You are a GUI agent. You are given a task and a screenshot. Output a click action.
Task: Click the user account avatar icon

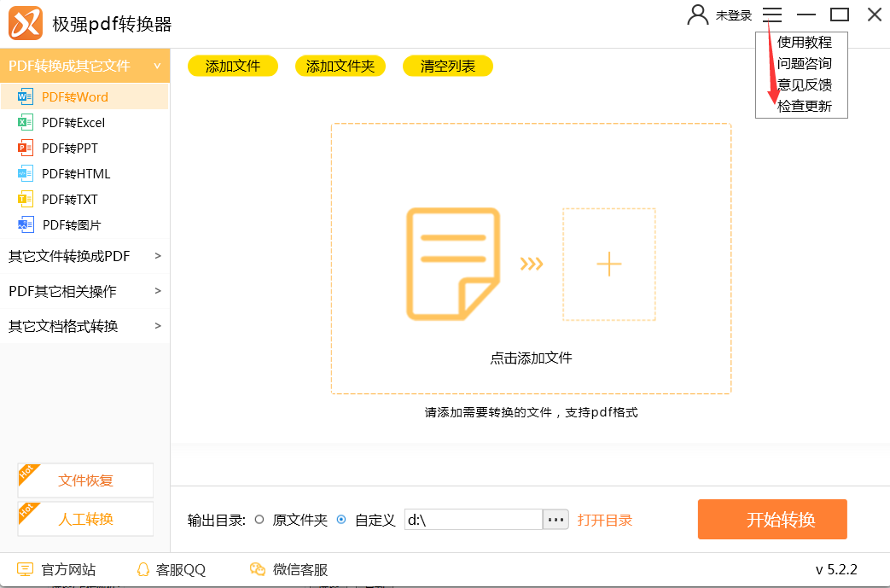click(x=698, y=15)
